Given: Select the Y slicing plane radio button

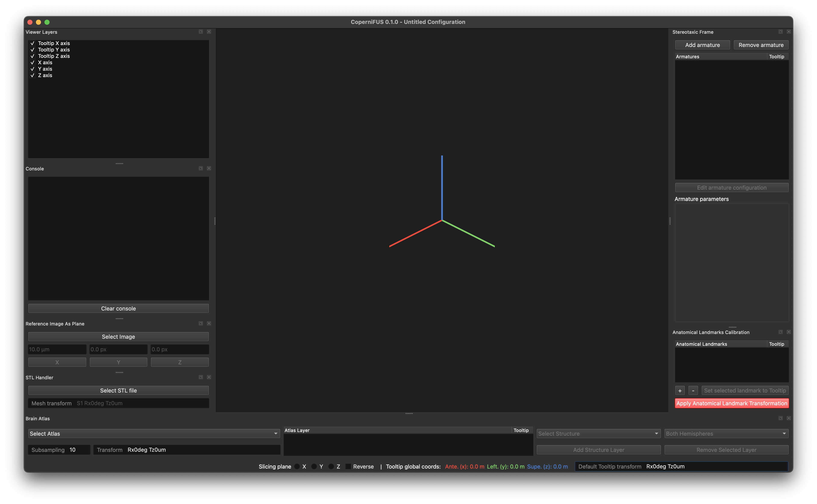Looking at the screenshot, I should tap(314, 466).
